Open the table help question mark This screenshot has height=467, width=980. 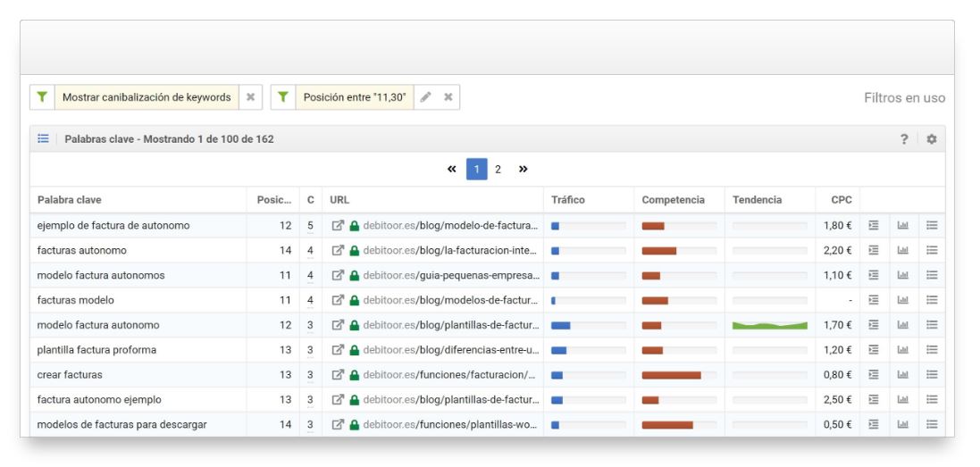pos(904,139)
